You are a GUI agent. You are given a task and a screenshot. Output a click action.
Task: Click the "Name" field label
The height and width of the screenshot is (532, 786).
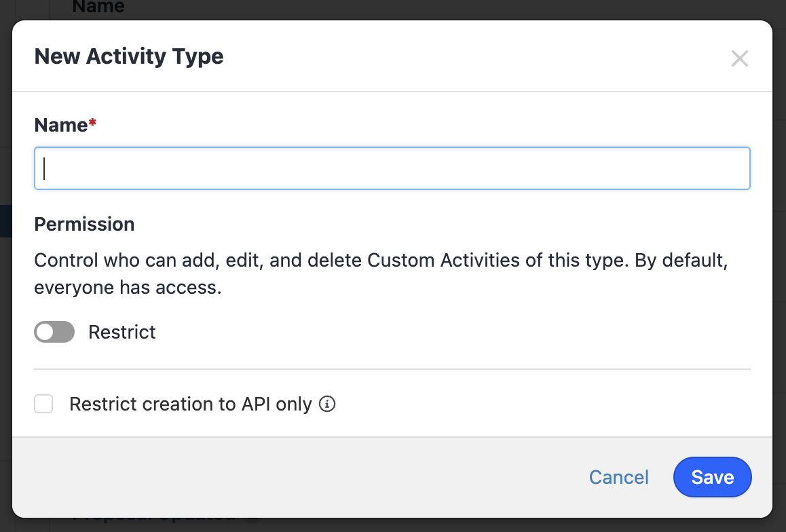61,125
